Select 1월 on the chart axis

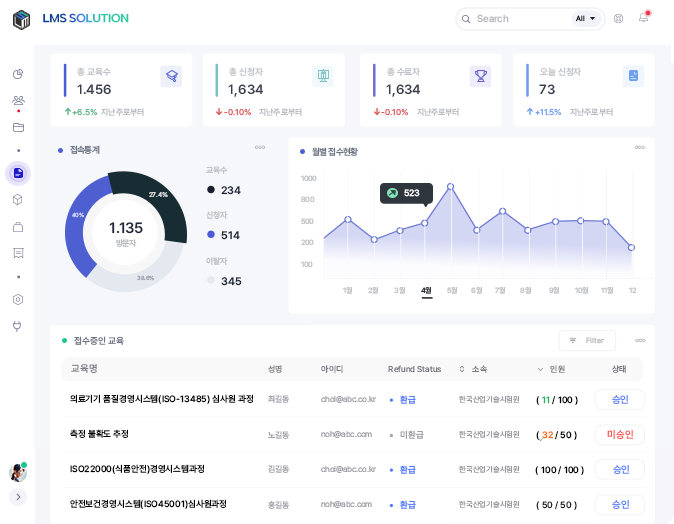348,291
